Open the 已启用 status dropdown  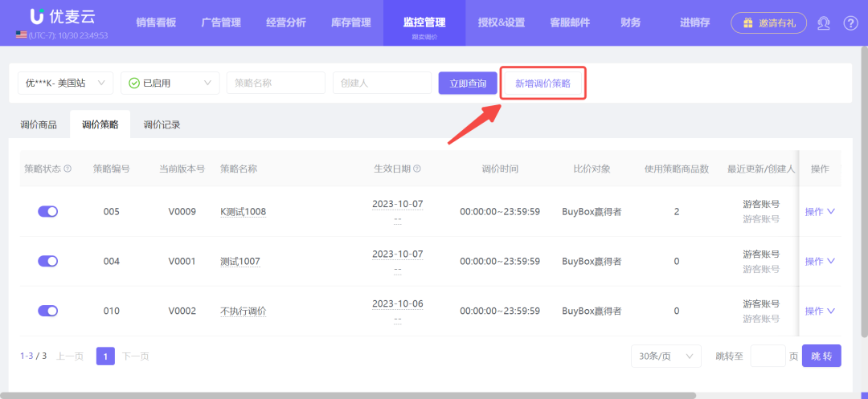(170, 83)
